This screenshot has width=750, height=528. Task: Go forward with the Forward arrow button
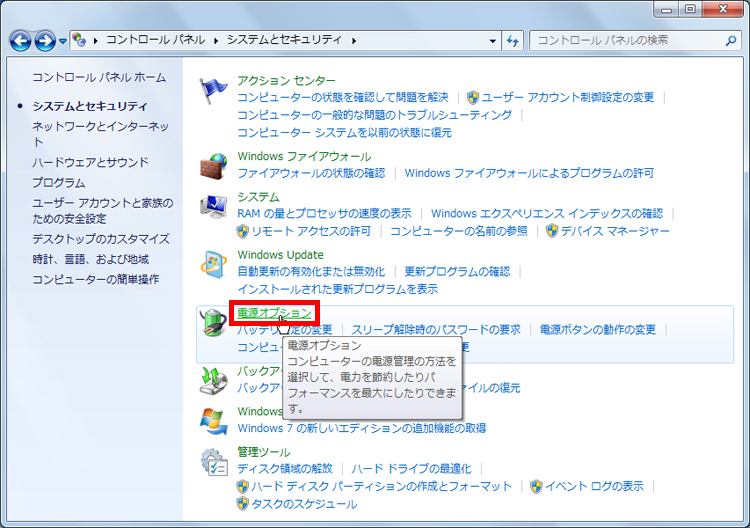(45, 41)
